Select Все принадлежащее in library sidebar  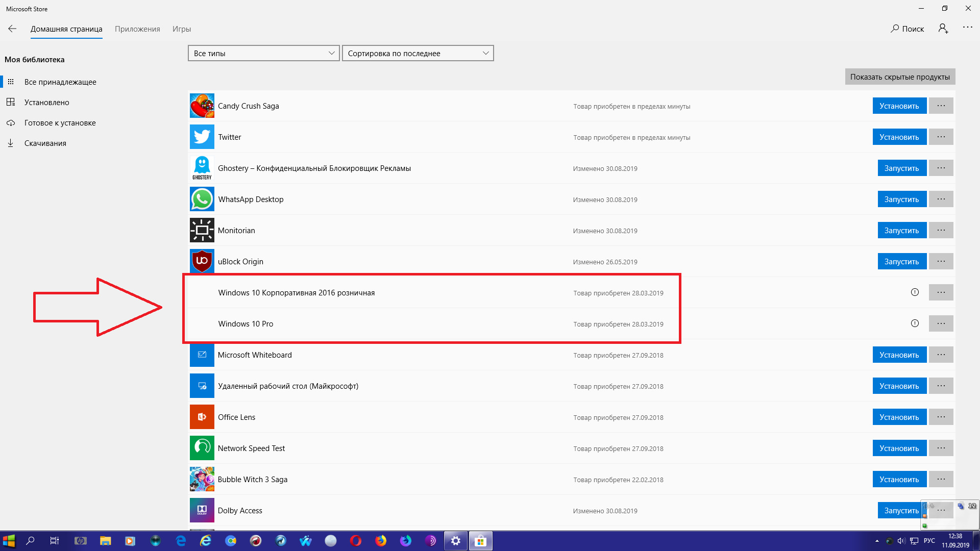[60, 82]
